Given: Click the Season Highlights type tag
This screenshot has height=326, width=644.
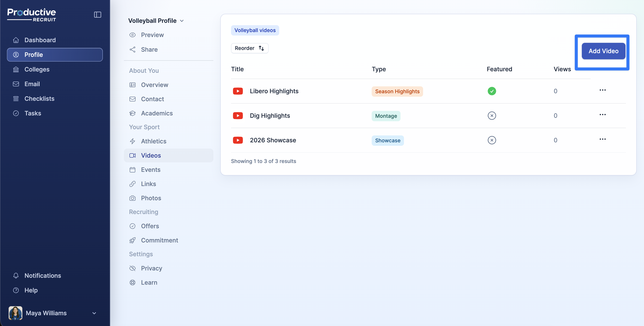Looking at the screenshot, I should [397, 91].
